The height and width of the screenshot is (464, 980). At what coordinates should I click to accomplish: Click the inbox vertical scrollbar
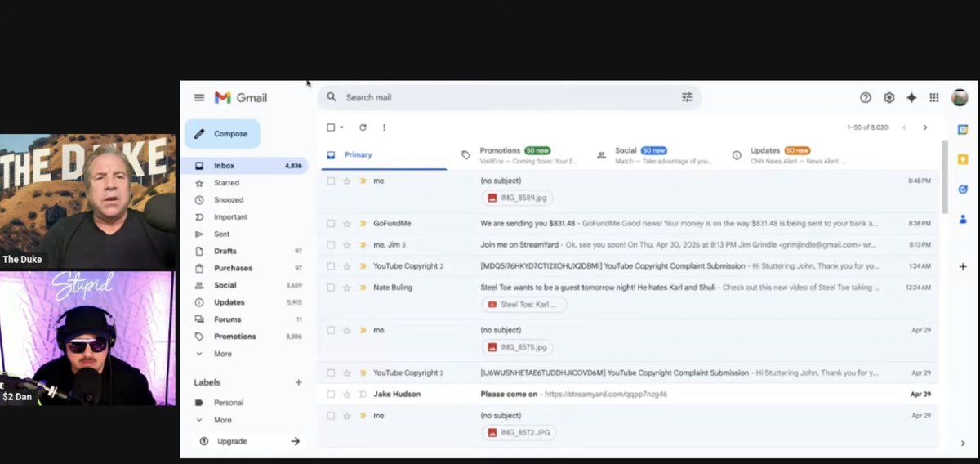click(945, 176)
